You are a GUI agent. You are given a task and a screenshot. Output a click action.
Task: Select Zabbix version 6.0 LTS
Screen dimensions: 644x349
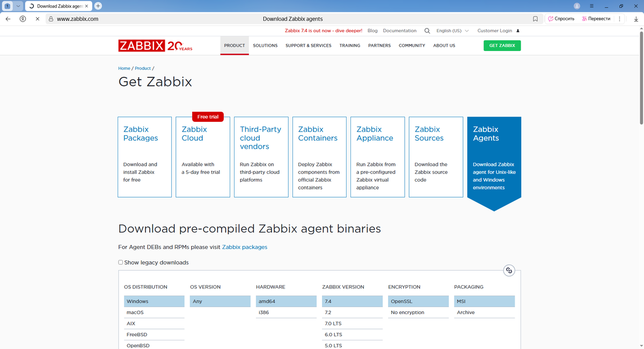pyautogui.click(x=352, y=335)
